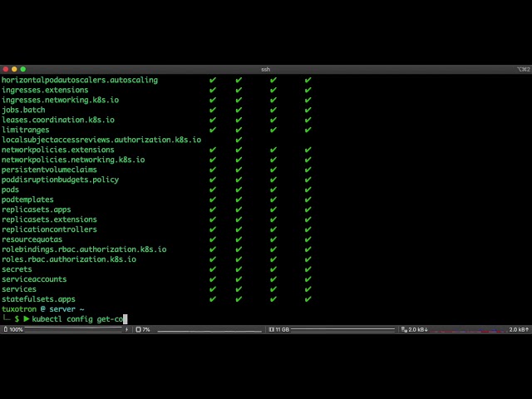Click the CPU usage bar at 7%

coord(209,331)
